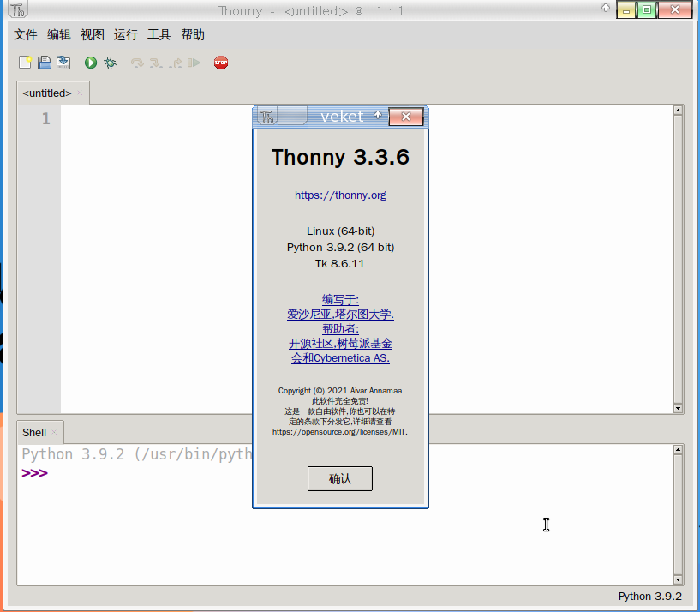Click the opensource.org/licenses/MIT text
Viewport: 700px width, 612px height.
pyautogui.click(x=340, y=432)
